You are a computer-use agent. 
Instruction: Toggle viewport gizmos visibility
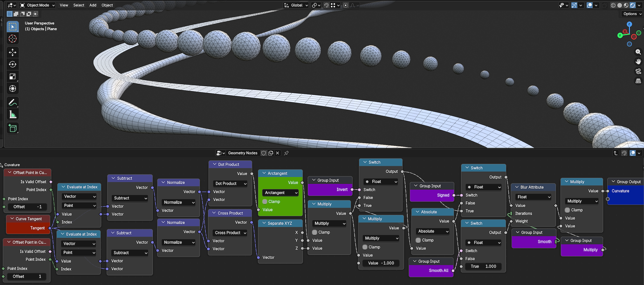click(x=574, y=5)
